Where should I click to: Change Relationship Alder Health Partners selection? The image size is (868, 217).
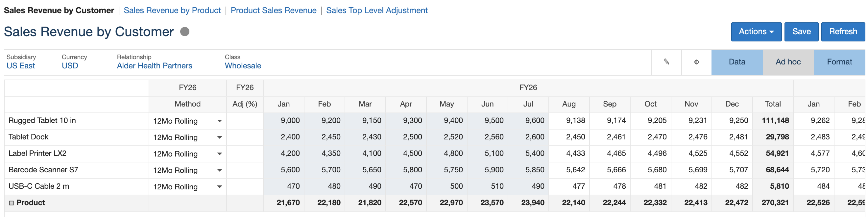(154, 66)
